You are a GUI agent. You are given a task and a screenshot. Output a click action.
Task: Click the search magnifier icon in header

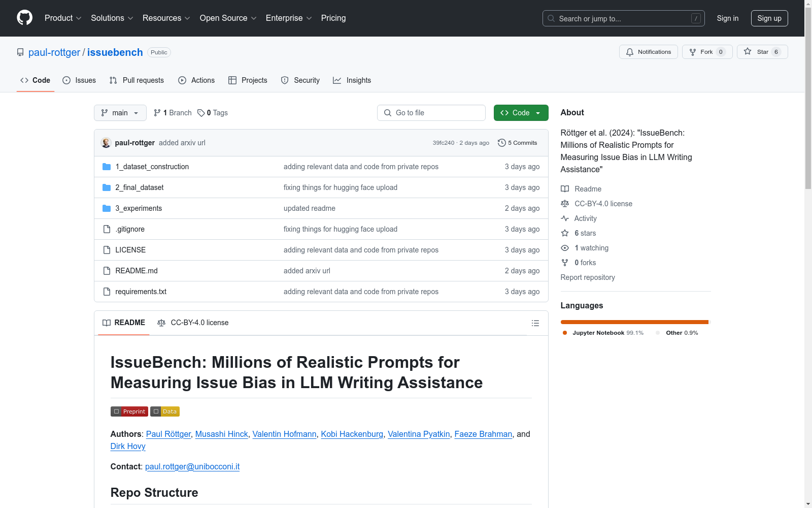point(551,18)
